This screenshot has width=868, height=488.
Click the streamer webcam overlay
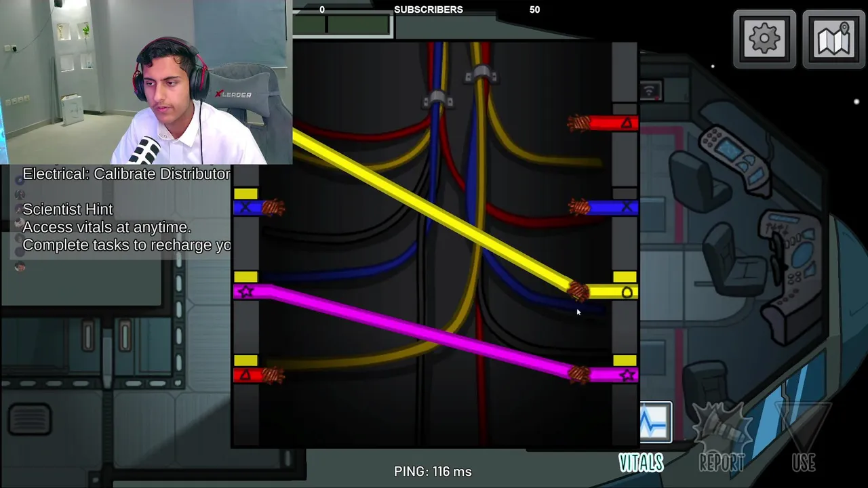[146, 82]
